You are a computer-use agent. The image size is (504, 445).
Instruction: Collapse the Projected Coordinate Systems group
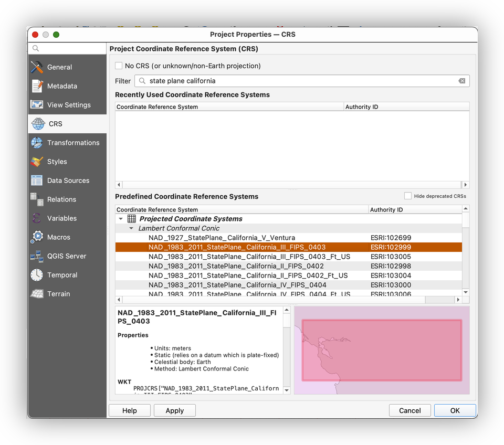[x=121, y=219]
